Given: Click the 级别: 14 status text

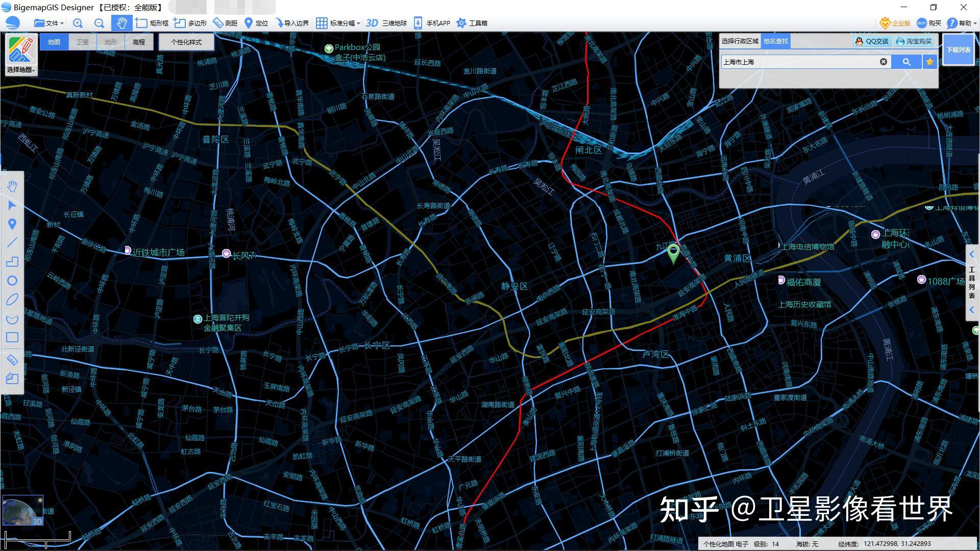Looking at the screenshot, I should tap(766, 544).
